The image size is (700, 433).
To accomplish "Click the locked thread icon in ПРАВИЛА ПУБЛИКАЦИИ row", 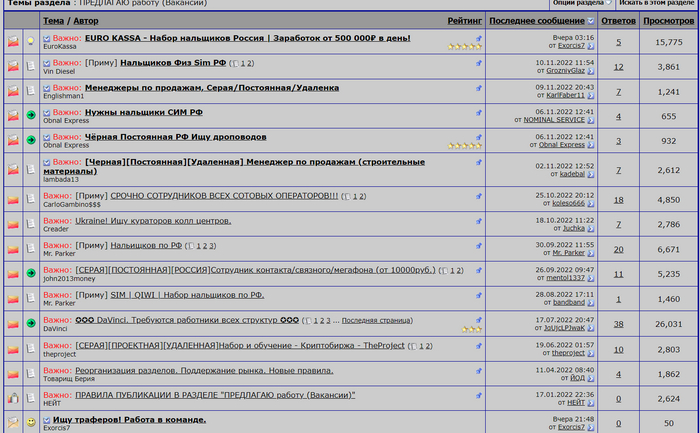I will point(13,398).
